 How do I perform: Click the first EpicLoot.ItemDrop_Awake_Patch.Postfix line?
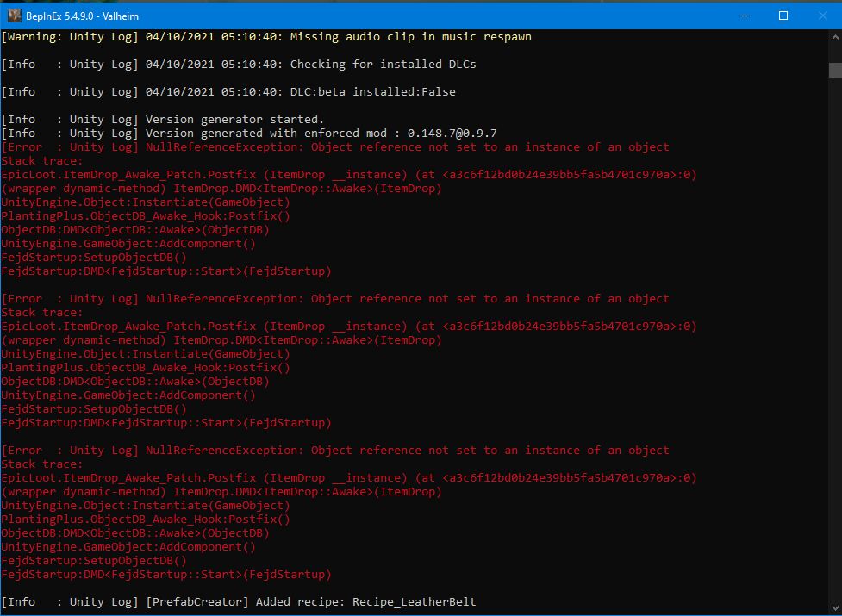(349, 175)
